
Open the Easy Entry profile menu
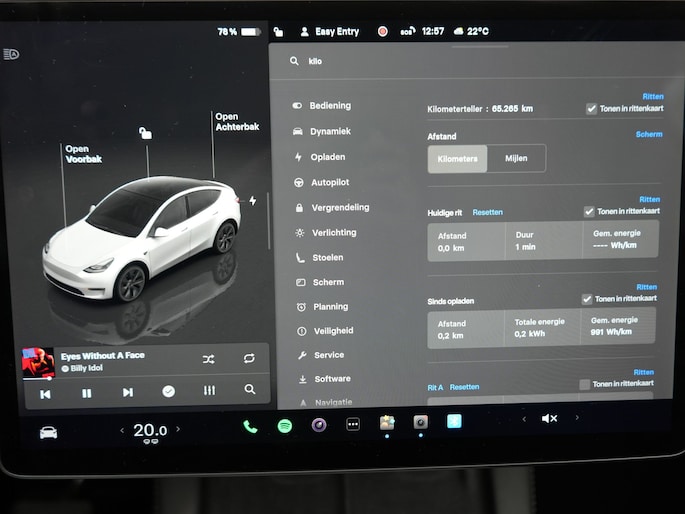[328, 32]
